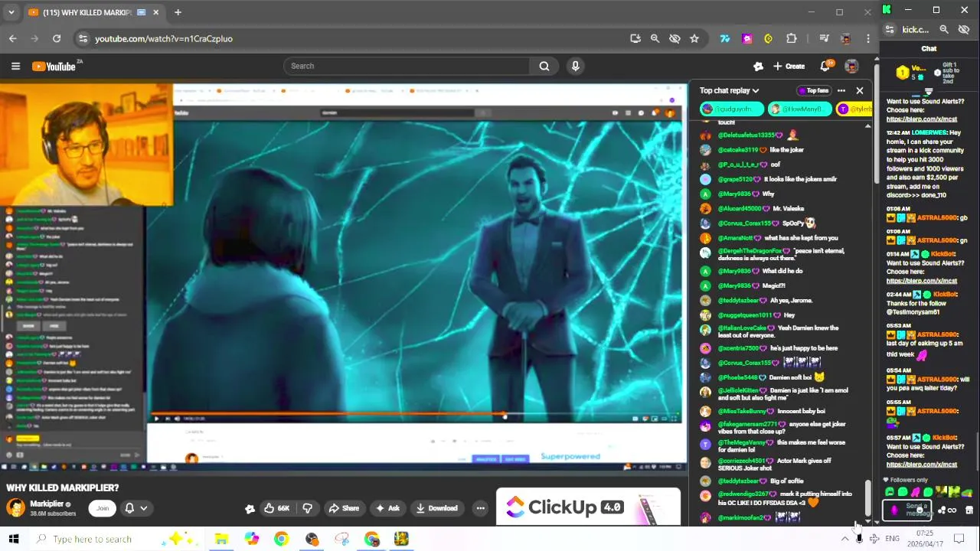Open the media control playlist icon in Chrome
This screenshot has width=980, height=551.
824,38
